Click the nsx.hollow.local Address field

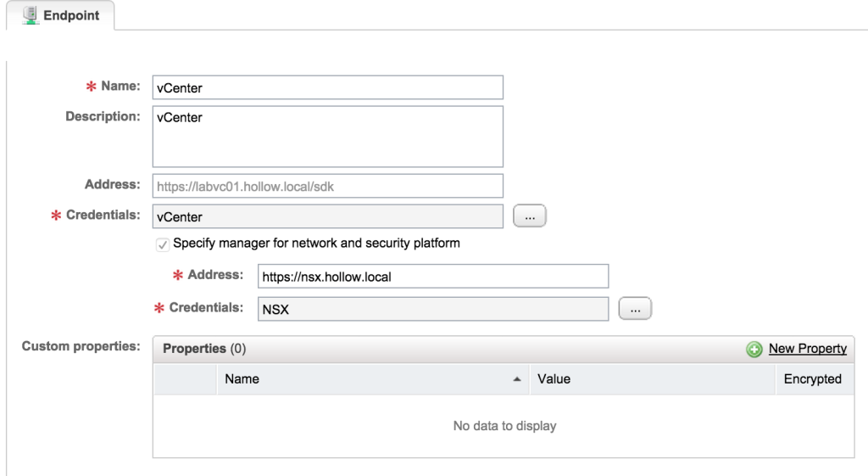tap(433, 277)
